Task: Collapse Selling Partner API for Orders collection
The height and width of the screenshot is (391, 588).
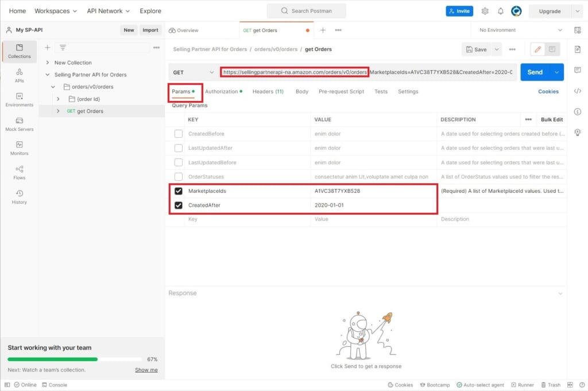Action: pos(48,75)
